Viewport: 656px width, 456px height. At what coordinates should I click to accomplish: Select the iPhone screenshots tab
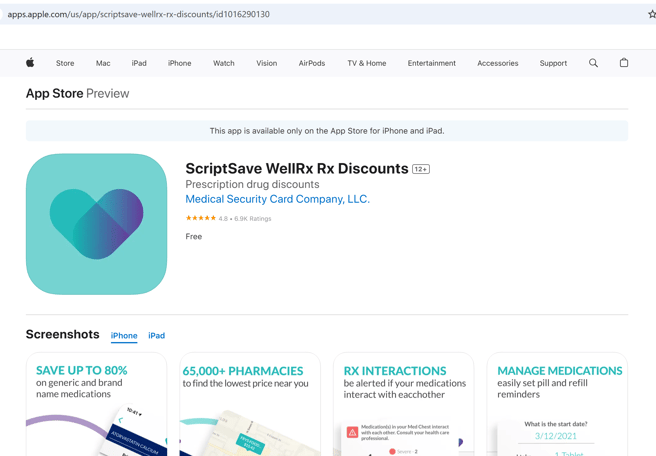point(124,336)
